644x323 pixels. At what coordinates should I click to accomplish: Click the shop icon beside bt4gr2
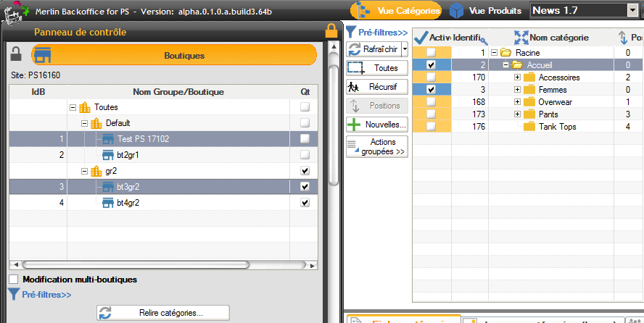[107, 203]
